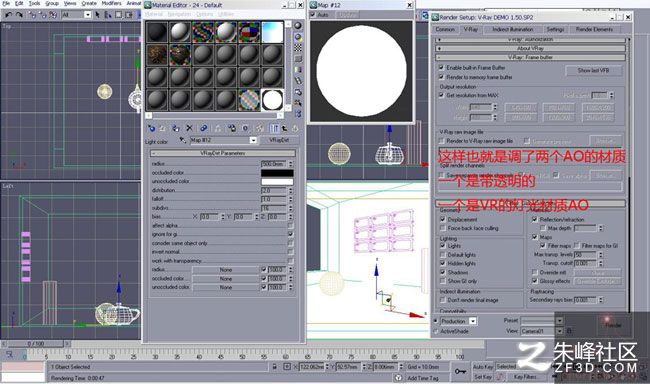650x384 pixels.
Task: Open the Modifiers menu in main menu bar
Action: 111,3
